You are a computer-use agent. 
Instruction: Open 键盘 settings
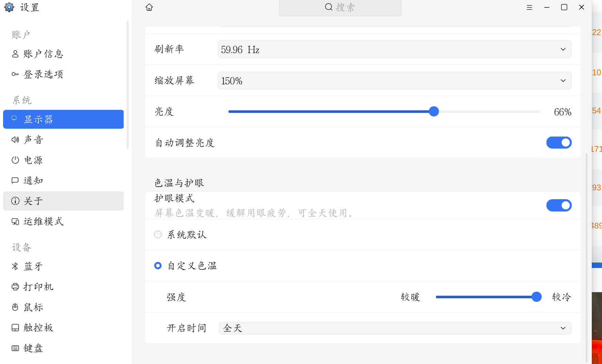(x=63, y=348)
